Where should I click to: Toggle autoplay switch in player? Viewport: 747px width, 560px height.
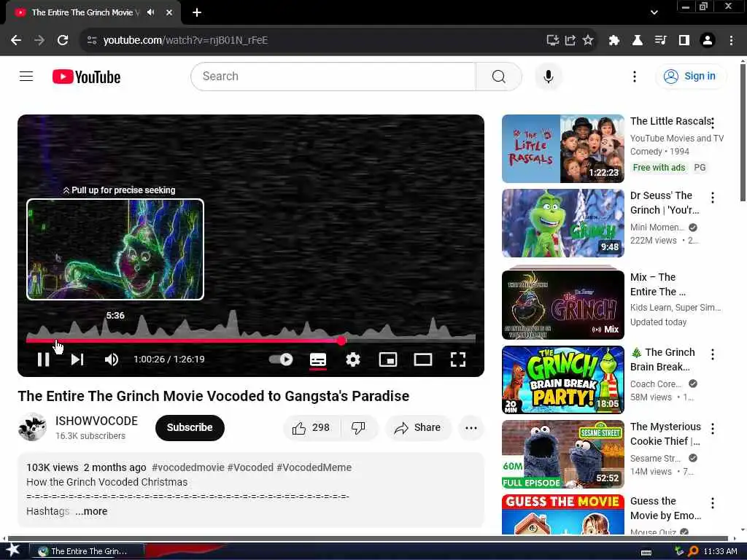pyautogui.click(x=281, y=359)
